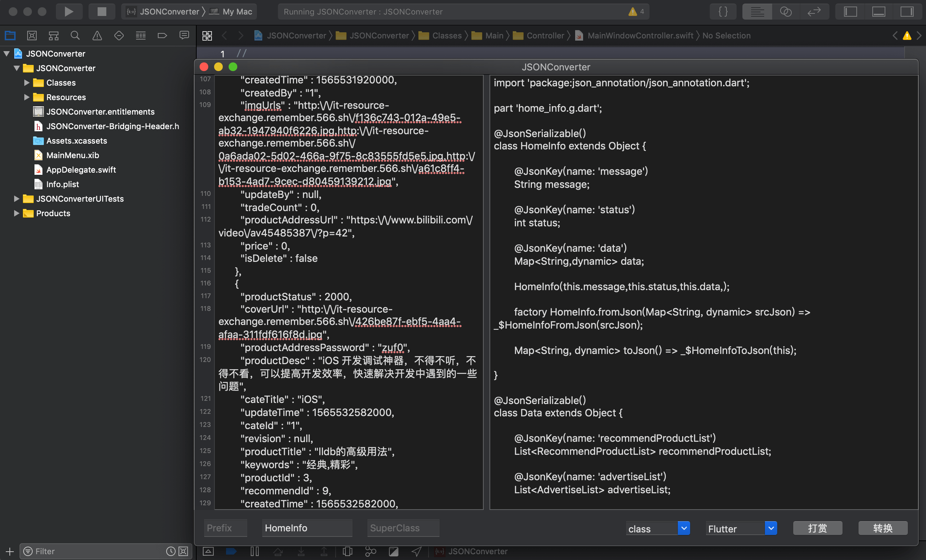The width and height of the screenshot is (926, 560).
Task: Open the Issue navigator warning icon
Action: coord(97,36)
